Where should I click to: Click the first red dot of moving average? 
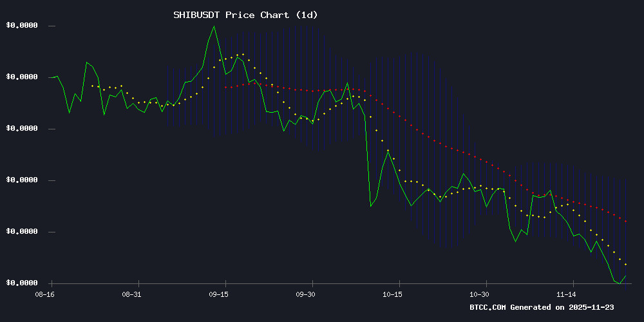(x=225, y=87)
